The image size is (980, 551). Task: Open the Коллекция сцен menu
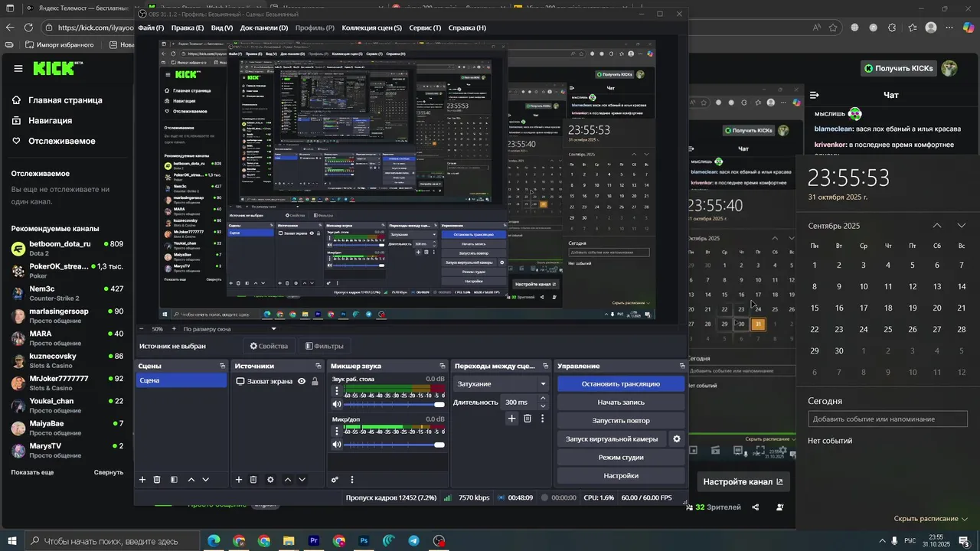pos(371,28)
